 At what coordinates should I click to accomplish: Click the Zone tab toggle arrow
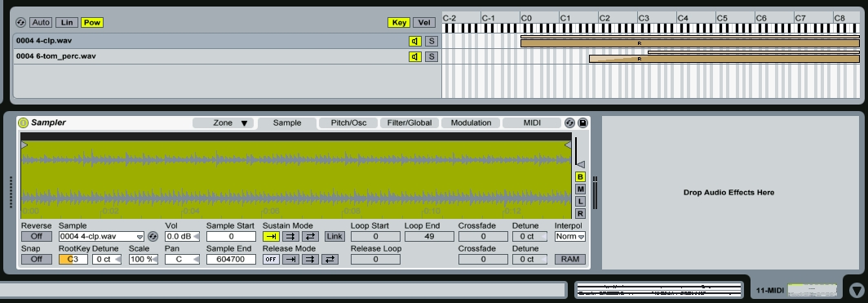click(244, 123)
